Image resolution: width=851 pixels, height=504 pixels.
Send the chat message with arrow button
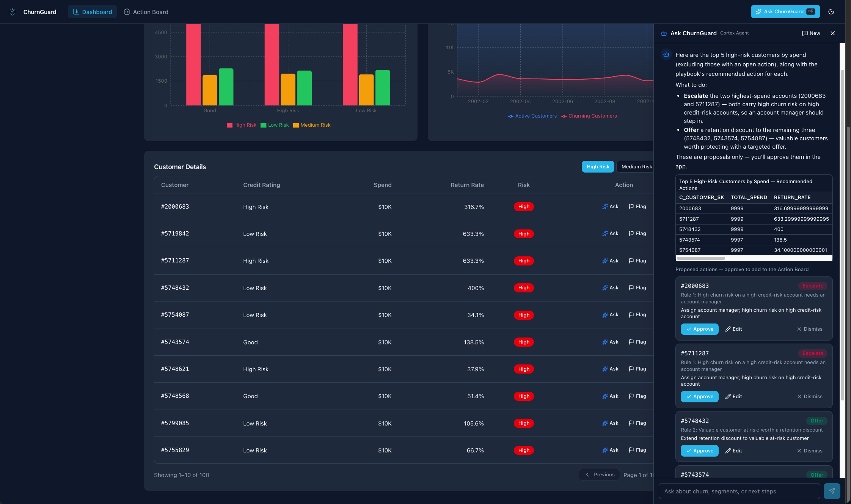pyautogui.click(x=832, y=491)
